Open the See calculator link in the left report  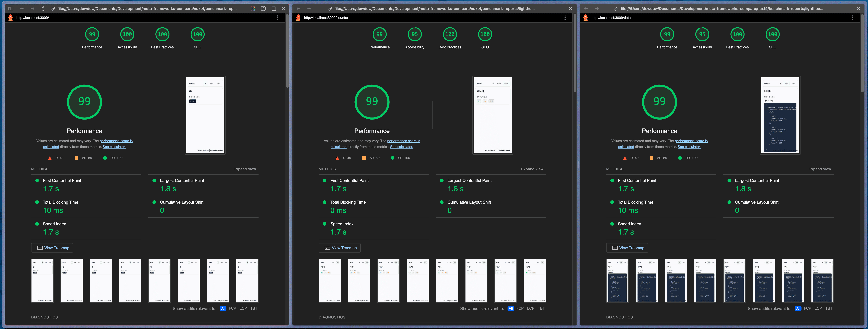(114, 147)
